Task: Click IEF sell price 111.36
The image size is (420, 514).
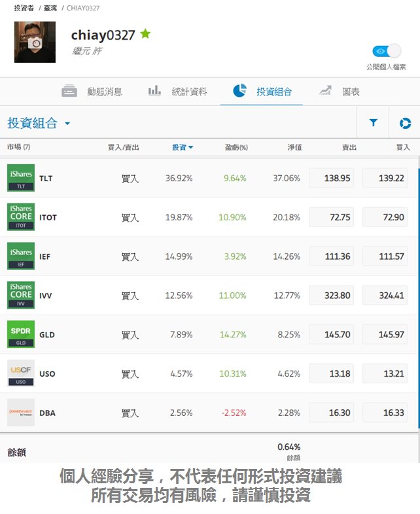Action: [x=332, y=256]
